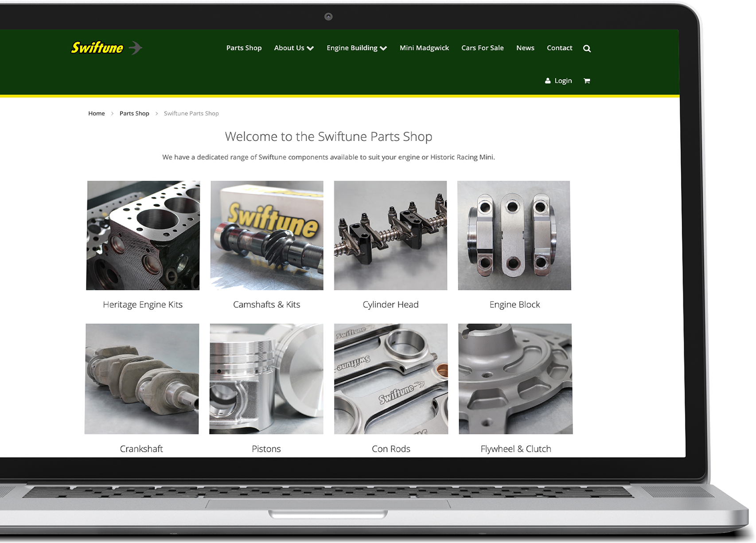Expand the Engine Building dropdown
The image size is (756, 543).
pos(356,48)
